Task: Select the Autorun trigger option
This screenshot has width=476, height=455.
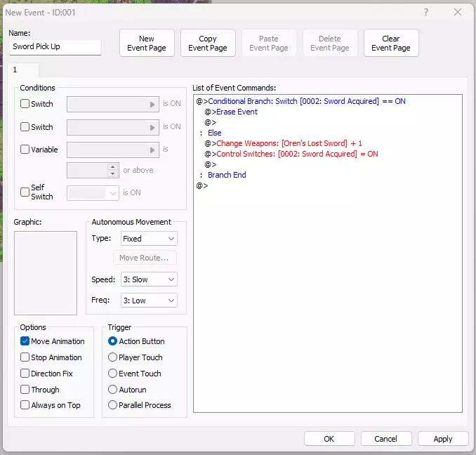Action: click(113, 390)
